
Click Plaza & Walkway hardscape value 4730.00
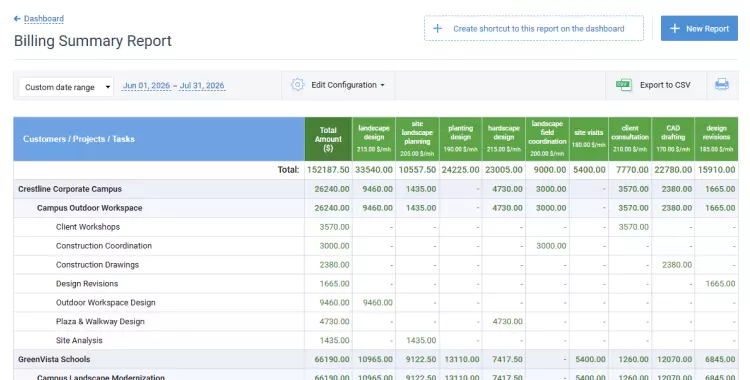tap(507, 322)
